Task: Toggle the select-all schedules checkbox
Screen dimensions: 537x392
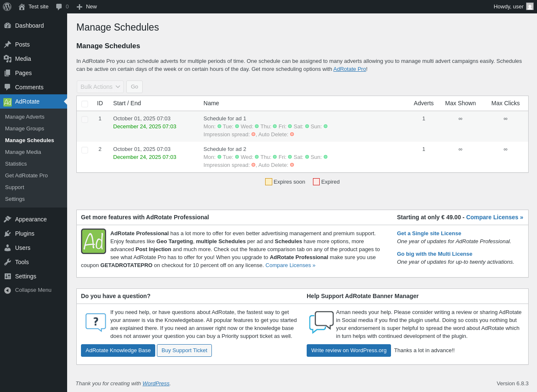Action: point(85,104)
